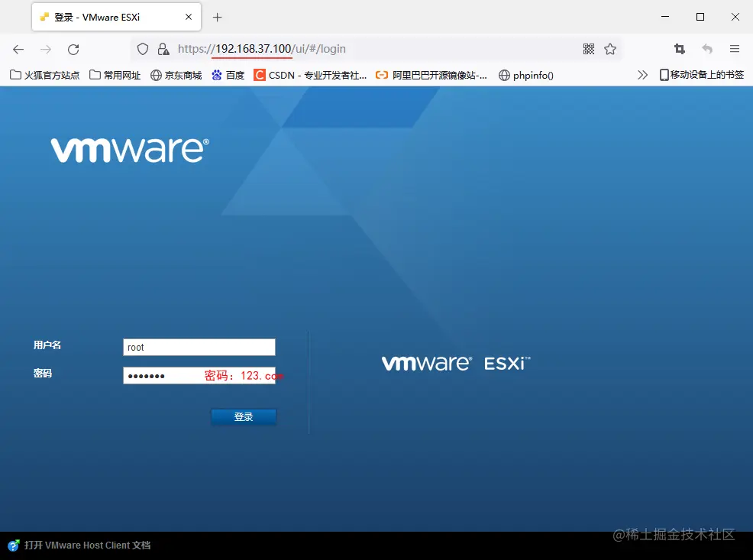Click the undo arrow toolbar icon
This screenshot has height=560, width=753.
pyautogui.click(x=707, y=49)
